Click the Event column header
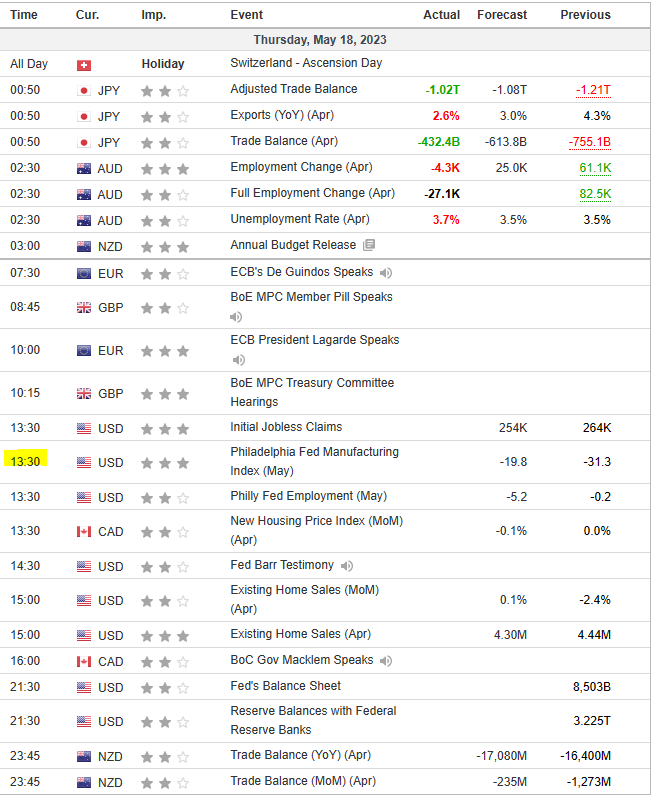 pos(247,15)
